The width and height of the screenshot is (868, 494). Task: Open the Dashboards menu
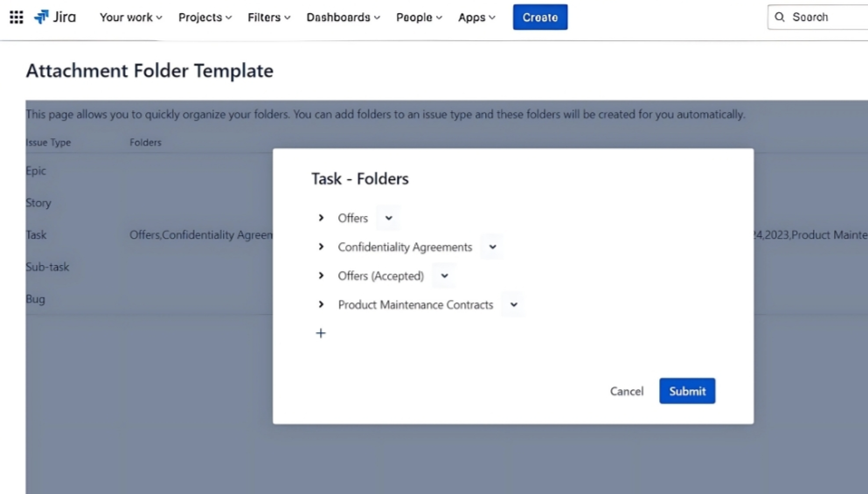344,17
